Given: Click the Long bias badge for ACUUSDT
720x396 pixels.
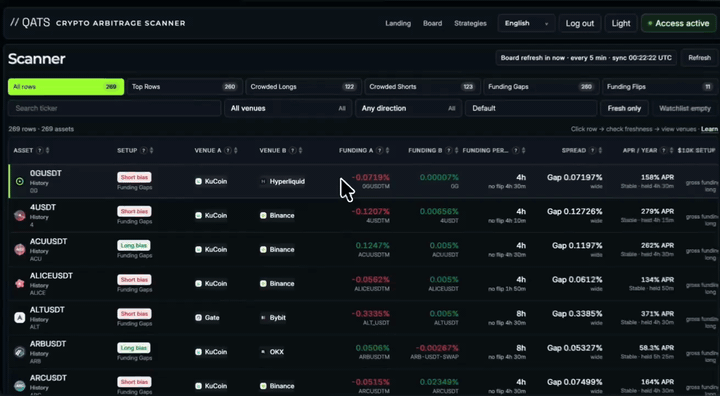Looking at the screenshot, I should [x=134, y=245].
